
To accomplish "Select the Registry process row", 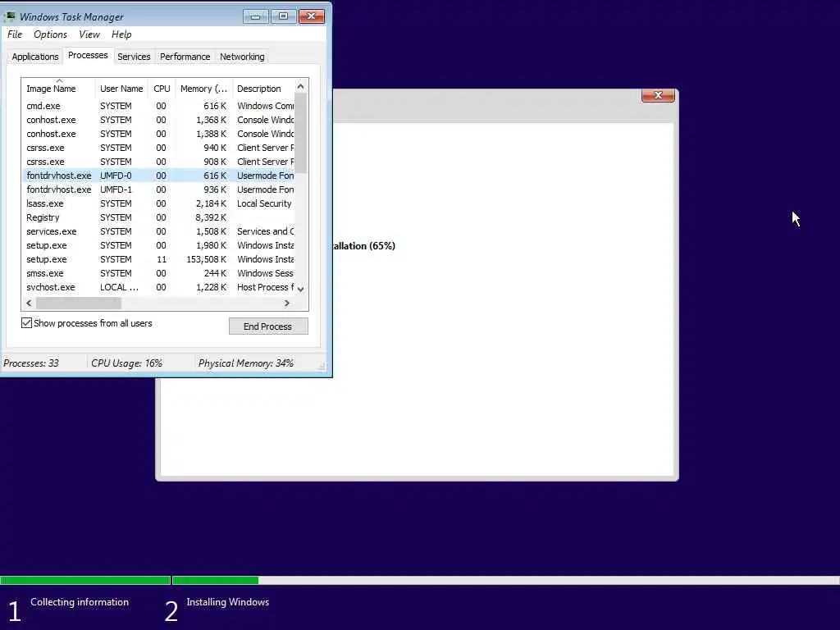I will [158, 217].
